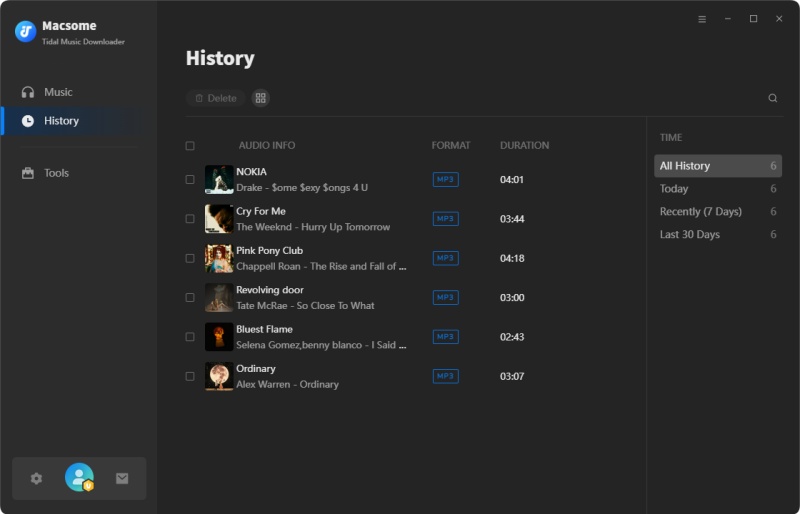This screenshot has height=514, width=800.
Task: Open the Tools section
Action: pos(79,173)
